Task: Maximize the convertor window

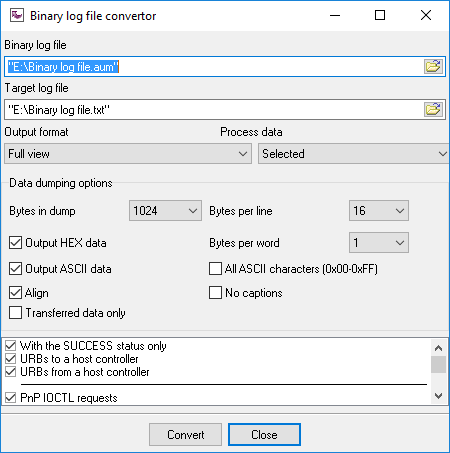Action: point(380,15)
